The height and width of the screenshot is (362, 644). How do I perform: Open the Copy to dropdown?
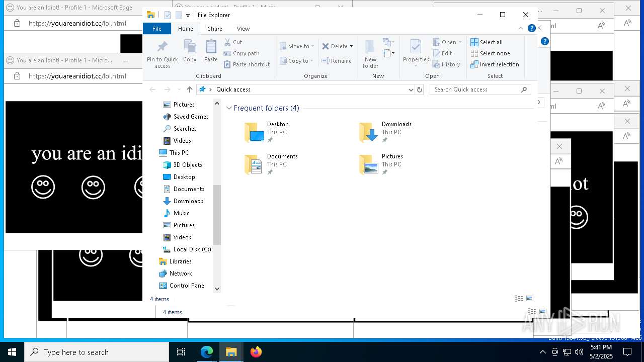297,61
